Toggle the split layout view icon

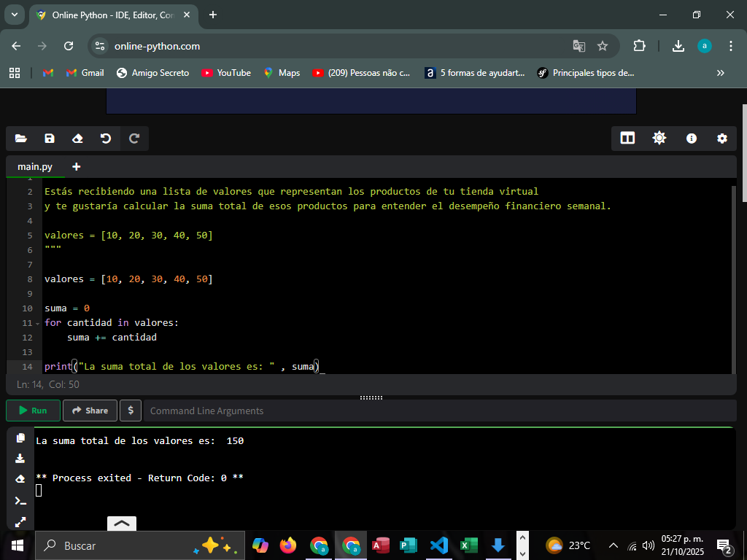627,139
